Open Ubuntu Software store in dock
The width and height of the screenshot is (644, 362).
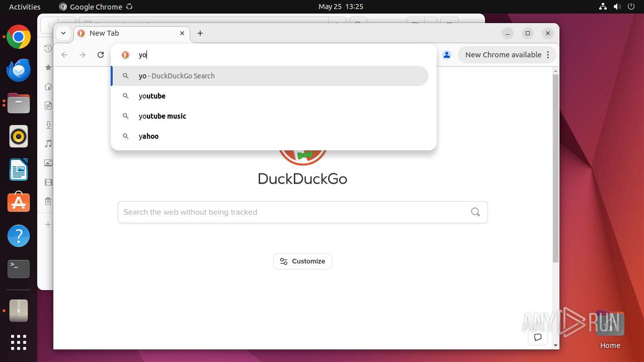point(19,203)
